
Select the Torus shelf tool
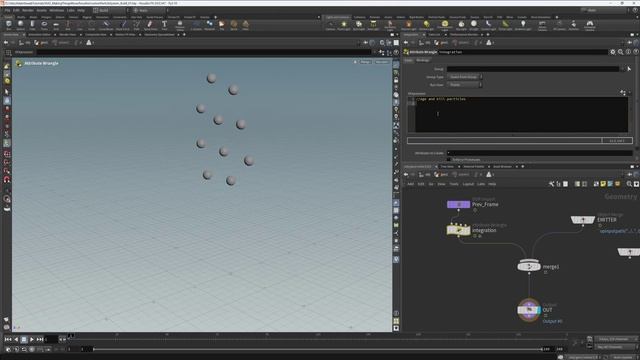44,25
